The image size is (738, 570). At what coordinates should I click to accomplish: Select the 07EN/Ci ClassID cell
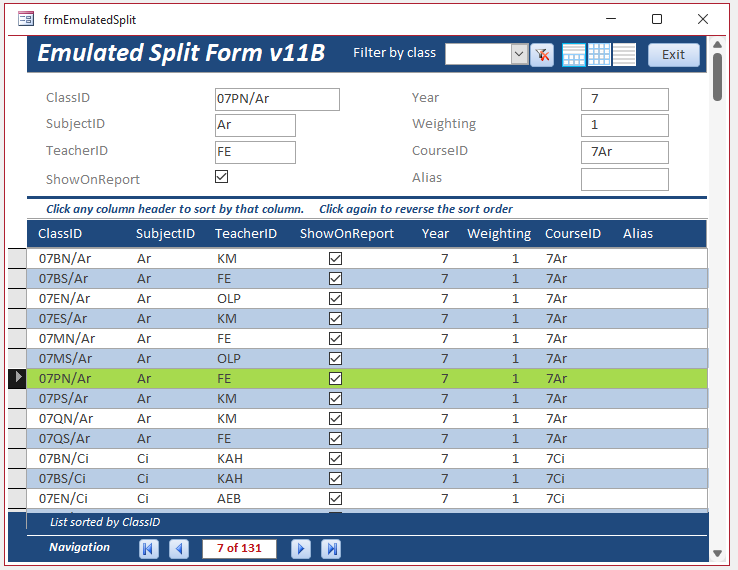[x=63, y=498]
